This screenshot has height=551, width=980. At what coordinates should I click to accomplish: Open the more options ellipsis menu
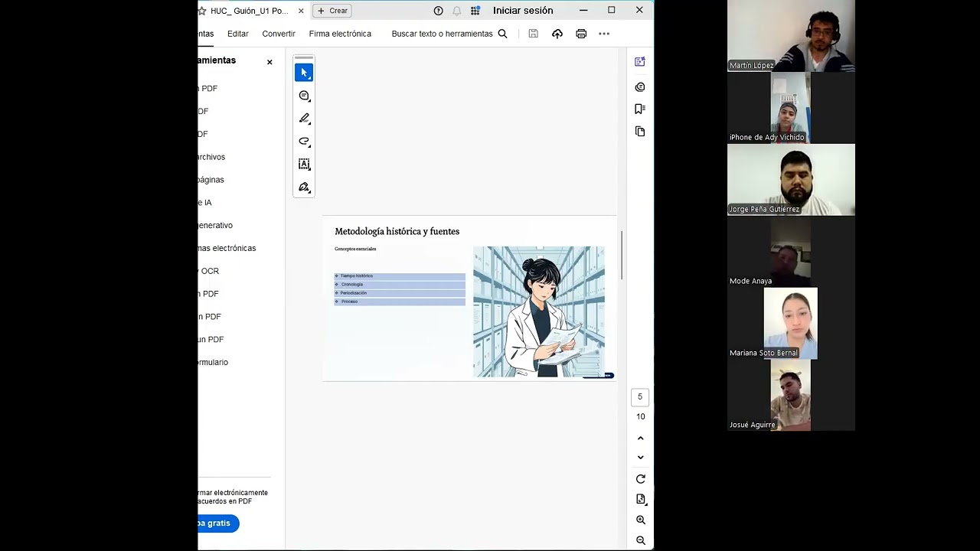604,34
